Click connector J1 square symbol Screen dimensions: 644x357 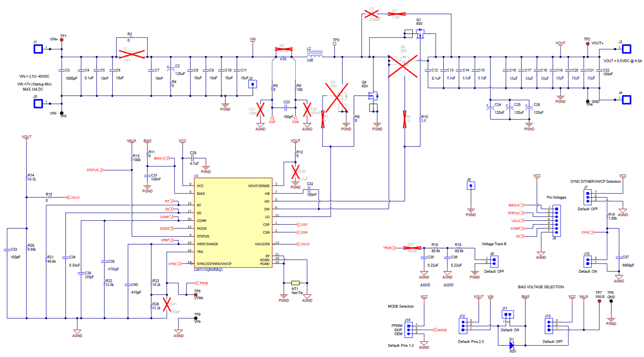38,49
